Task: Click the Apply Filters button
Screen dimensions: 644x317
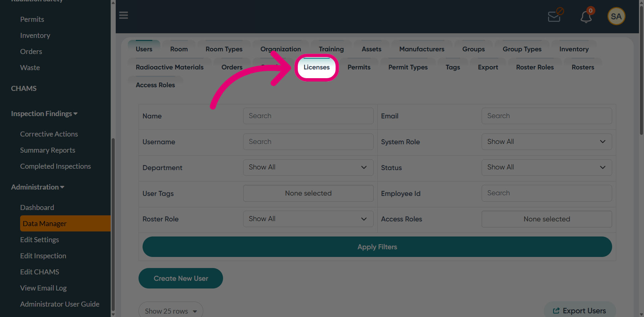Action: (x=377, y=247)
